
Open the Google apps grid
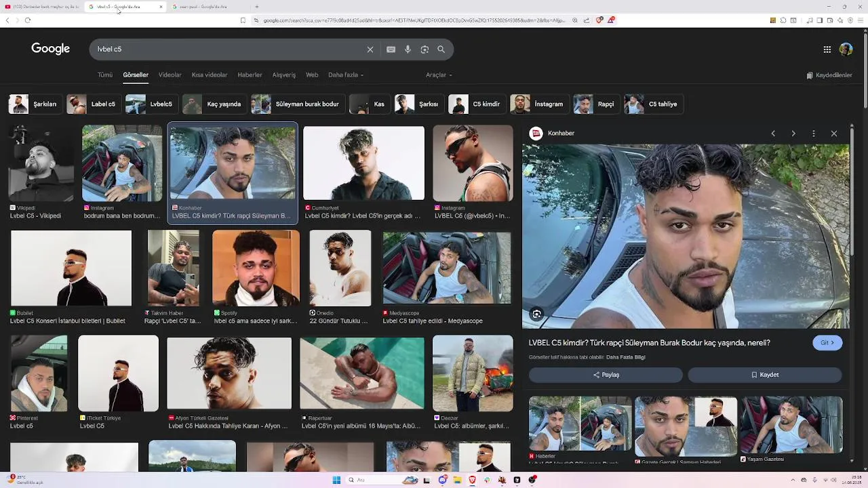[x=827, y=49]
